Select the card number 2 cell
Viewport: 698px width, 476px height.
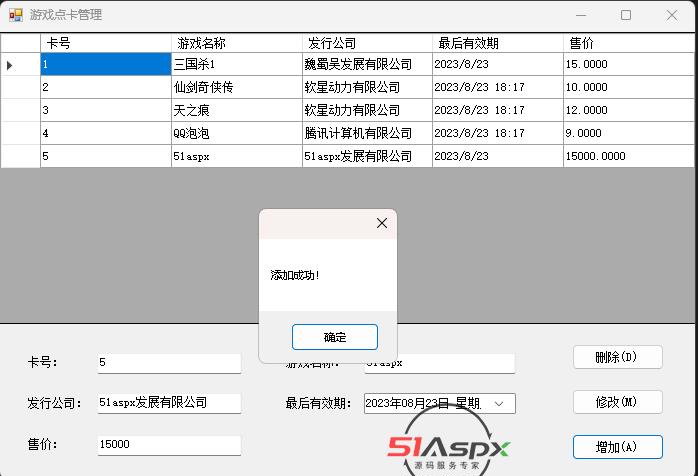click(106, 87)
